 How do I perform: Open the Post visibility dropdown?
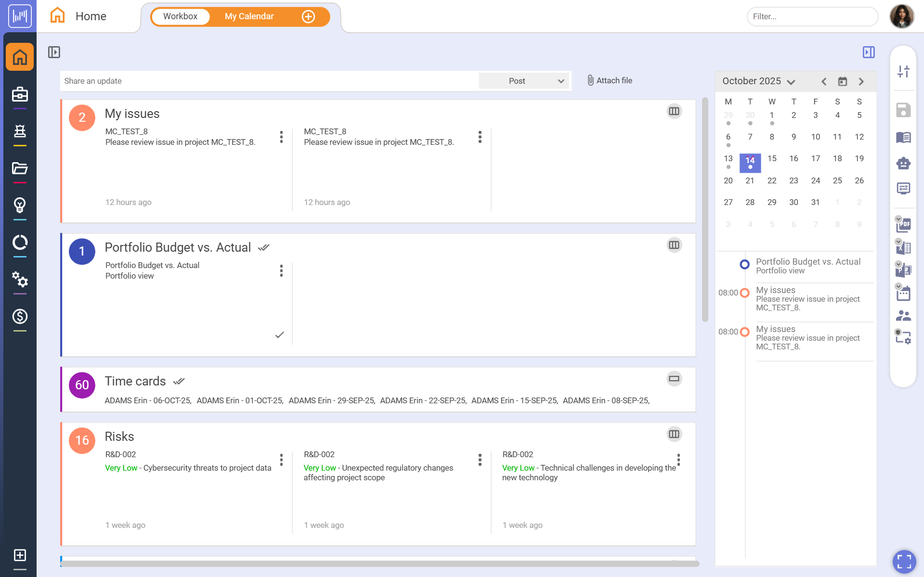[523, 80]
